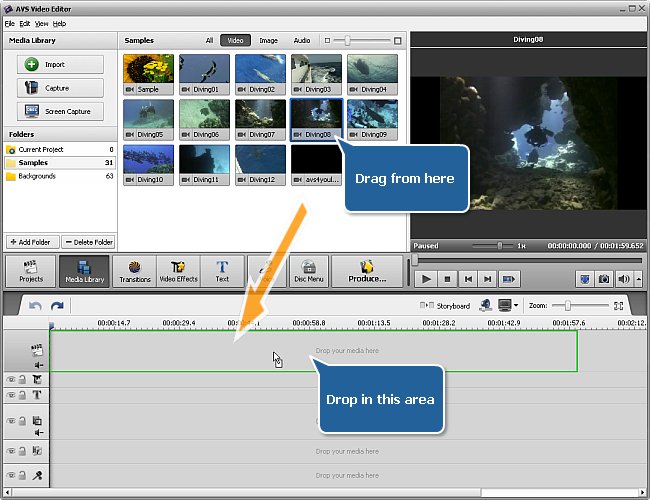Click the zoom-to-fit timeline icon
The image size is (650, 500).
[x=618, y=306]
